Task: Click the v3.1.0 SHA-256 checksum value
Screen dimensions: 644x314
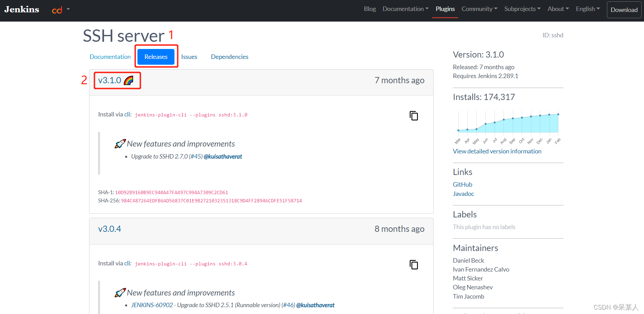Action: click(x=211, y=201)
